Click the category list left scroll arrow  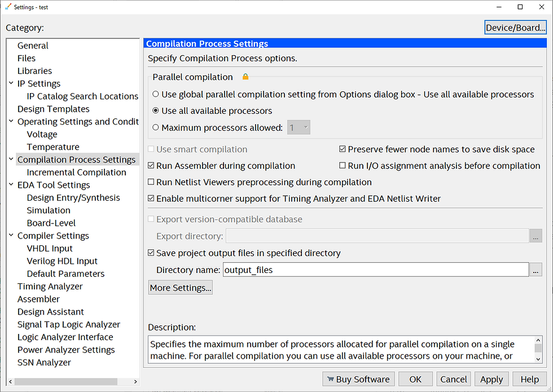[x=10, y=381]
